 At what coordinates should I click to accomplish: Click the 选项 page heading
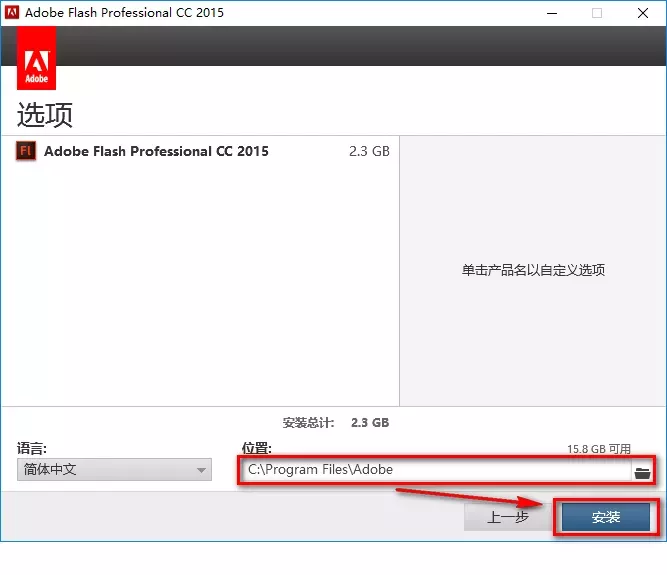[x=46, y=114]
